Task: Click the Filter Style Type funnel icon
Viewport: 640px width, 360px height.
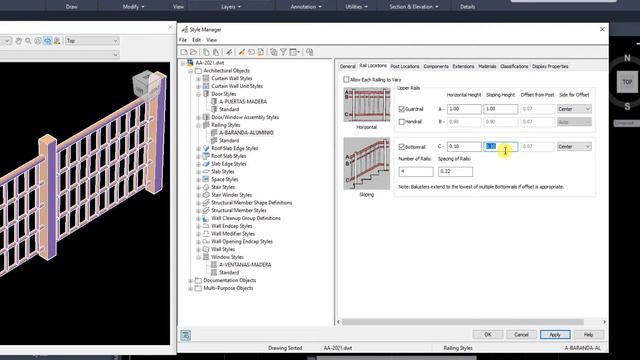Action: point(283,52)
